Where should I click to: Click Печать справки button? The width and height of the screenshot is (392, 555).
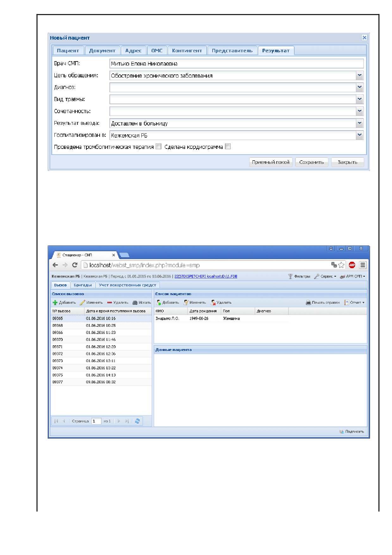pyautogui.click(x=323, y=303)
